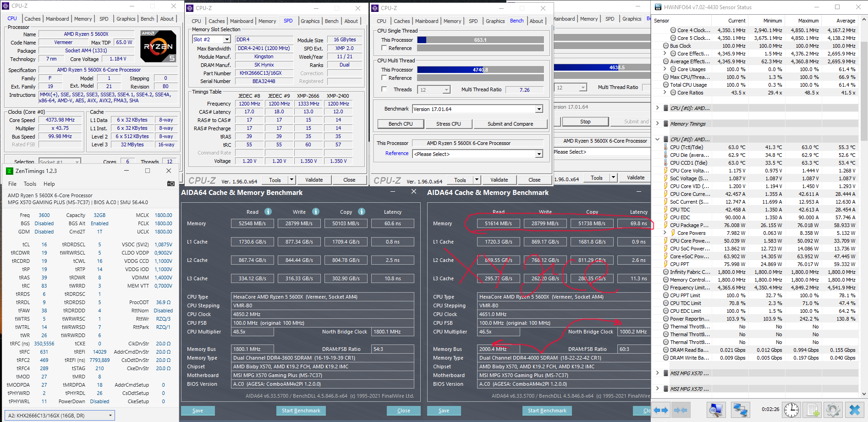The width and height of the screenshot is (868, 422).
Task: Click Validate in CPU-Z SPD window
Action: pos(314,180)
